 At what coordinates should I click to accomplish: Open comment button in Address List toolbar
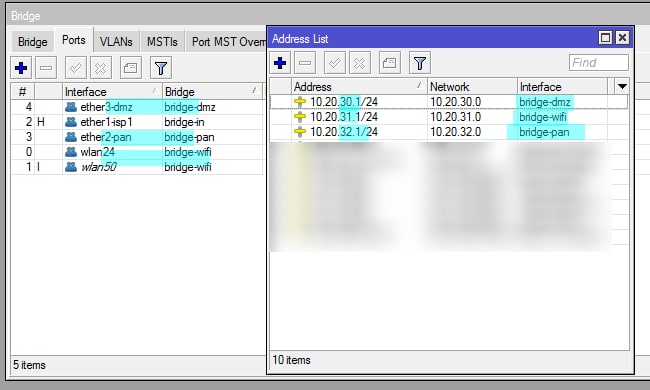pos(389,63)
